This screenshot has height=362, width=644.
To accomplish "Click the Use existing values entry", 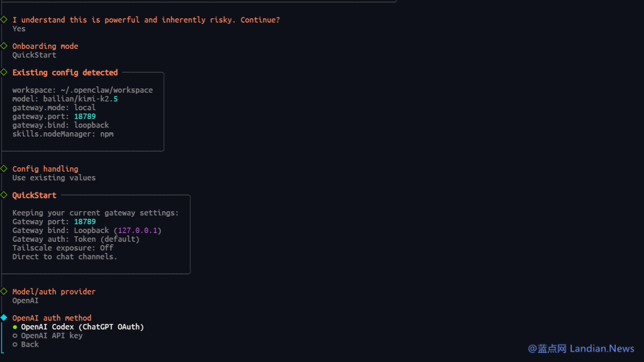I will coord(54,177).
